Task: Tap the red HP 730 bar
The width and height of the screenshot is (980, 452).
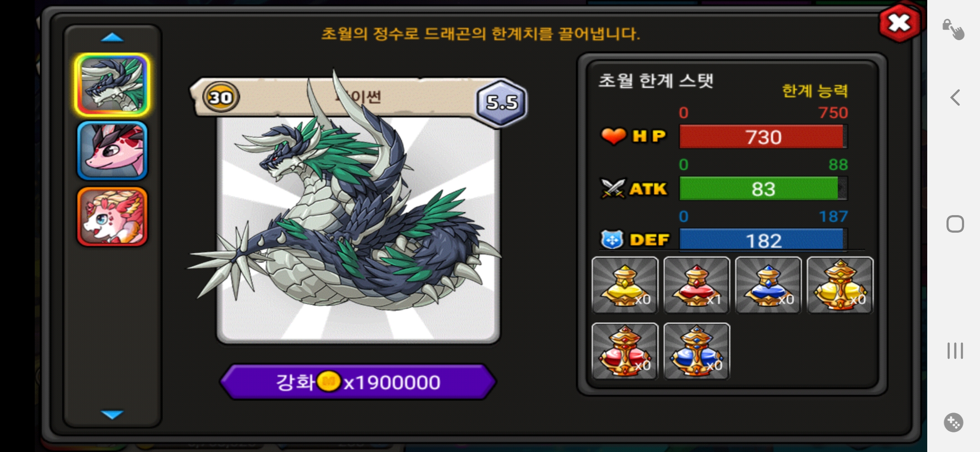Action: [x=763, y=137]
